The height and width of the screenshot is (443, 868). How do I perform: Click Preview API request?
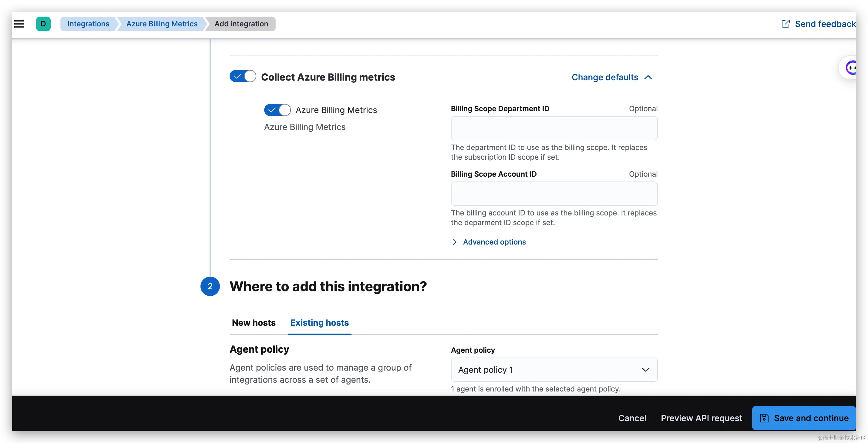701,418
